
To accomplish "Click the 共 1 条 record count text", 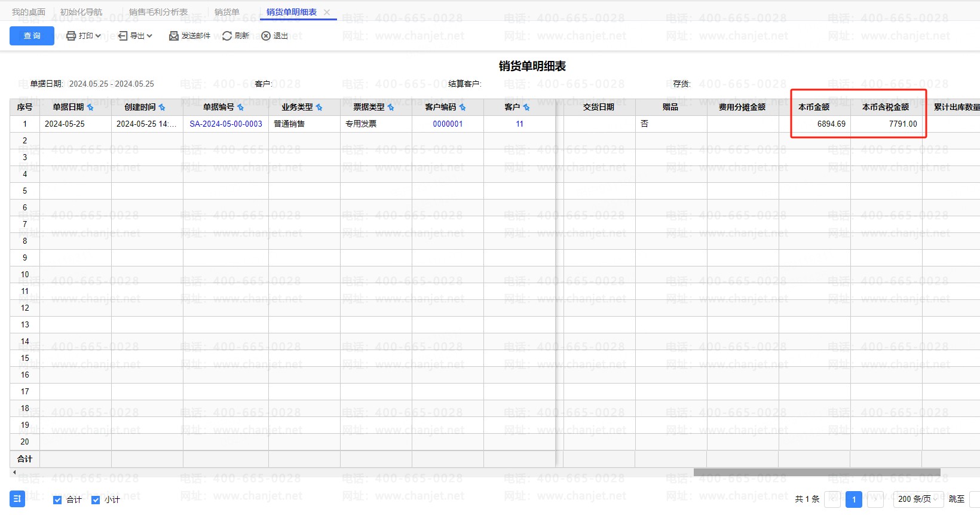I will [x=807, y=499].
